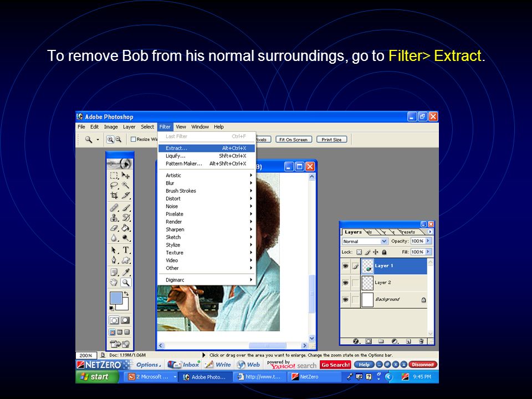Select the Custom Shape tool
This screenshot has height=399, width=532.
coord(126,260)
